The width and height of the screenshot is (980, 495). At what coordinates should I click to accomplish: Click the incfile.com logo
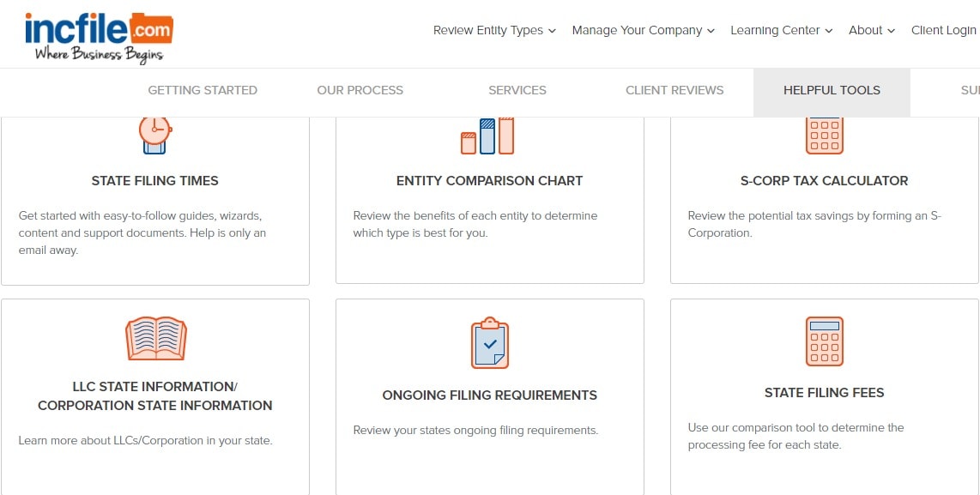(99, 38)
